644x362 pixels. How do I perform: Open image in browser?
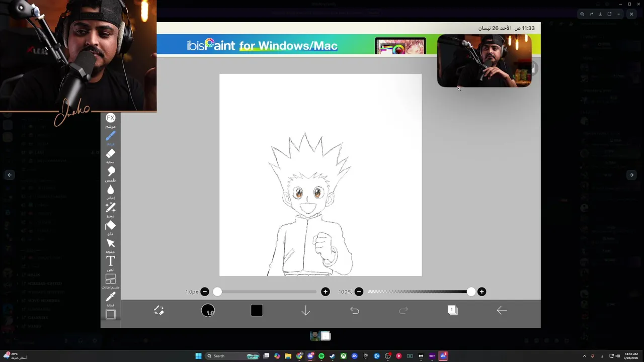pyautogui.click(x=609, y=14)
